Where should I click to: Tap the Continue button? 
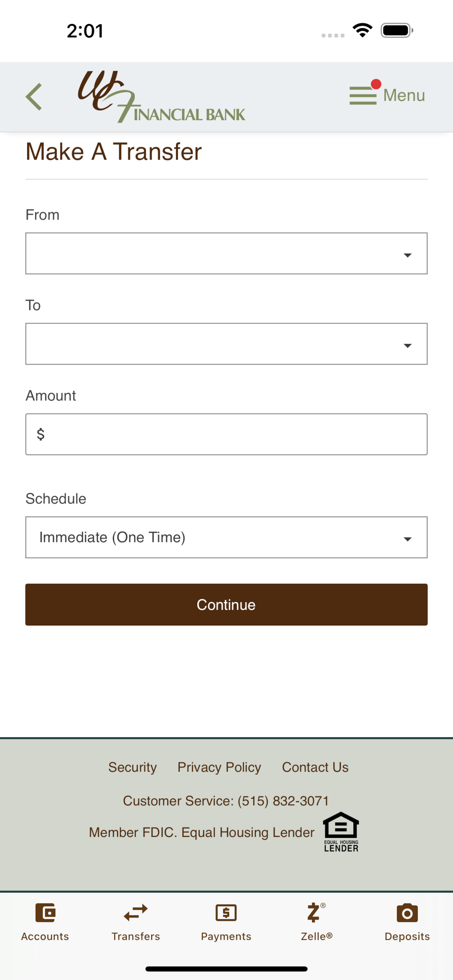click(226, 605)
